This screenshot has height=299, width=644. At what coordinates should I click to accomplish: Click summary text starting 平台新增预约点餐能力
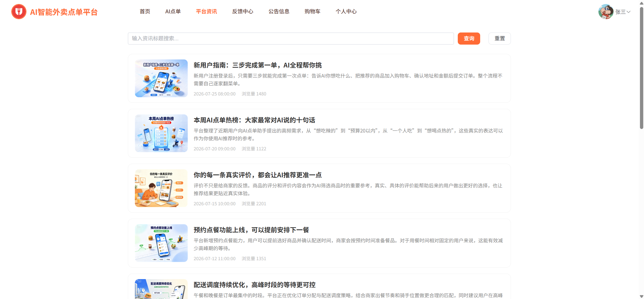[348, 244]
